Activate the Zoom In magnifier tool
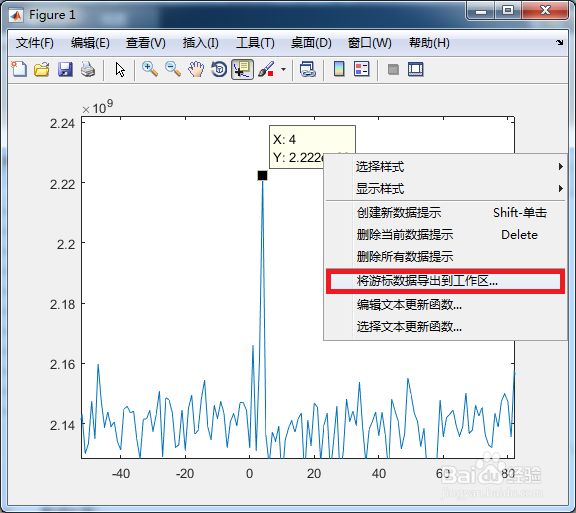Viewport: 576px width, 513px height. point(150,69)
